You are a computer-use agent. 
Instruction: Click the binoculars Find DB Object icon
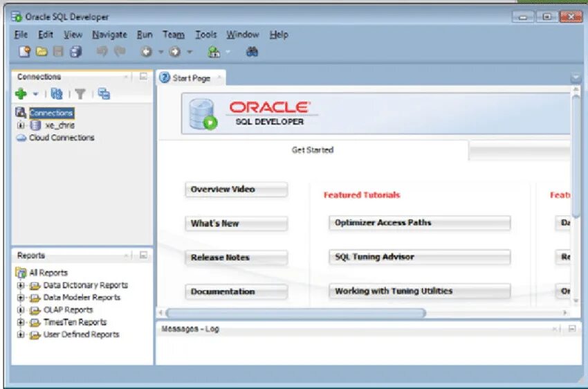pos(252,51)
